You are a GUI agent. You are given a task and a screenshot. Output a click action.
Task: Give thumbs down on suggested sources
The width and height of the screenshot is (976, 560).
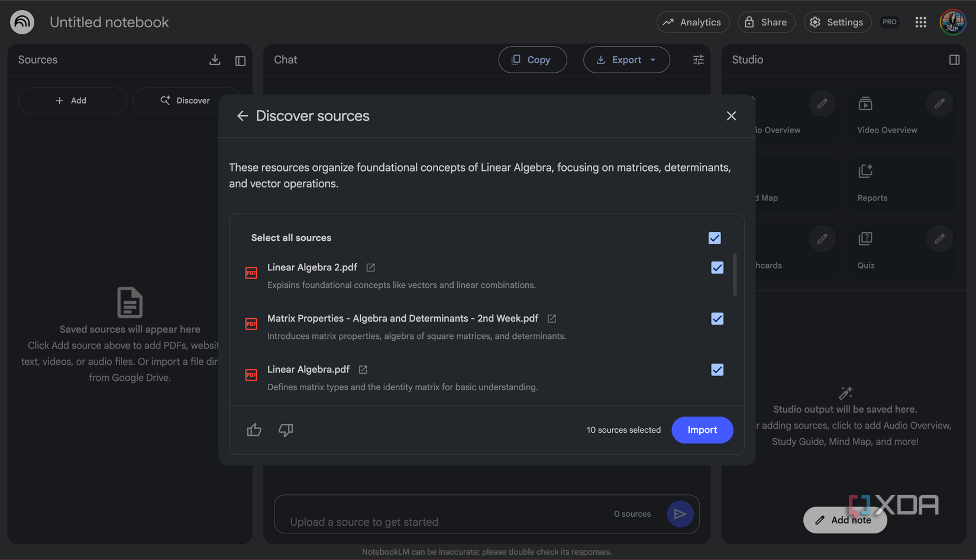coord(286,430)
